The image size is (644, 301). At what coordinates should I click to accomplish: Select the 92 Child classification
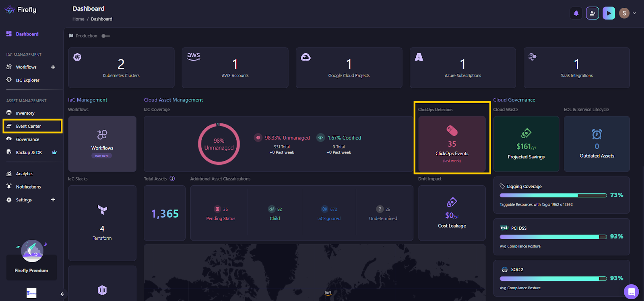pos(275,213)
